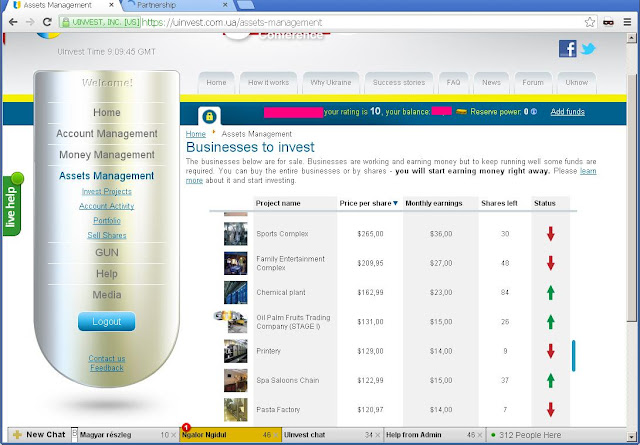Open the Portfolio link

pos(107,220)
